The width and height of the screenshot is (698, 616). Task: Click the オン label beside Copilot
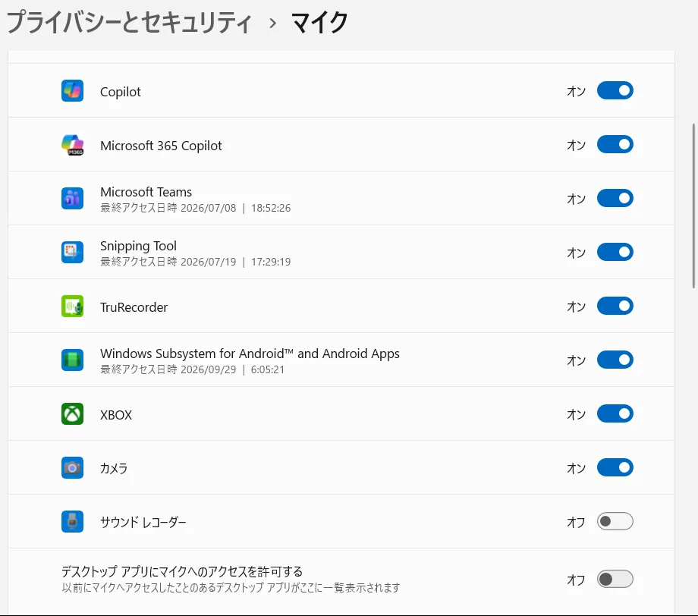576,91
